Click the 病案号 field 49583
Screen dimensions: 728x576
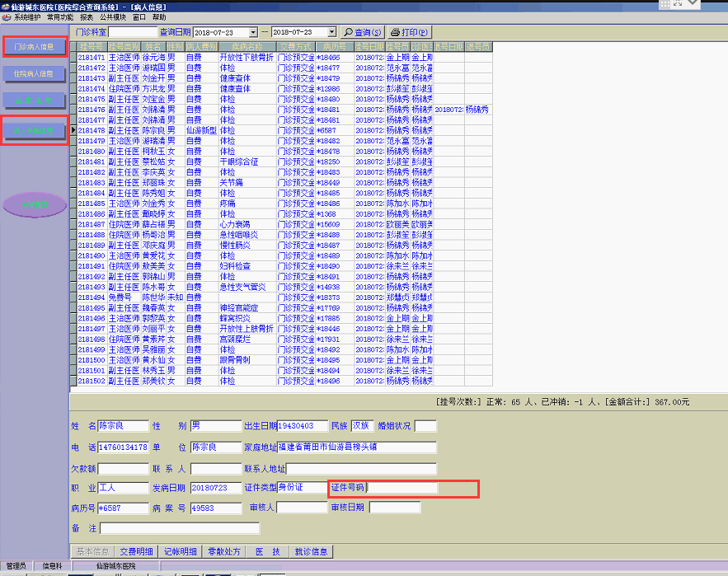click(216, 508)
